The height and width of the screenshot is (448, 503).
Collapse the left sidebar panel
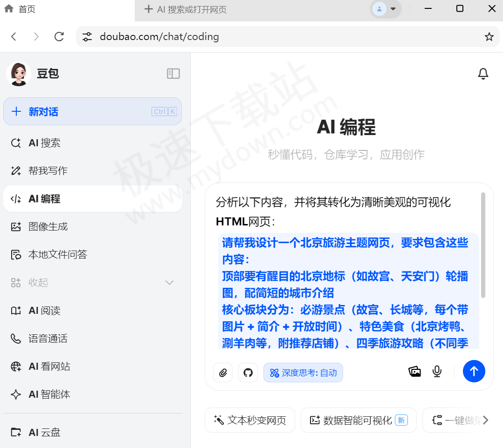(x=173, y=74)
